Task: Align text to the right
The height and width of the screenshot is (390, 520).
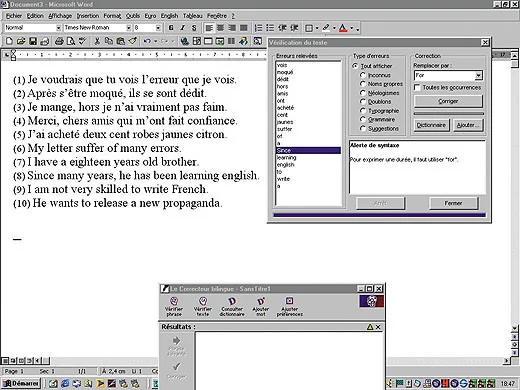Action: [x=232, y=28]
